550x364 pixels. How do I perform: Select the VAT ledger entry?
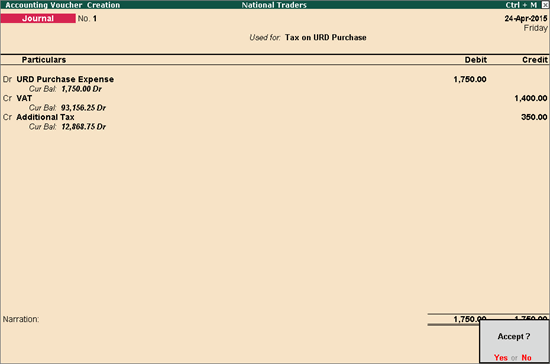(x=24, y=98)
